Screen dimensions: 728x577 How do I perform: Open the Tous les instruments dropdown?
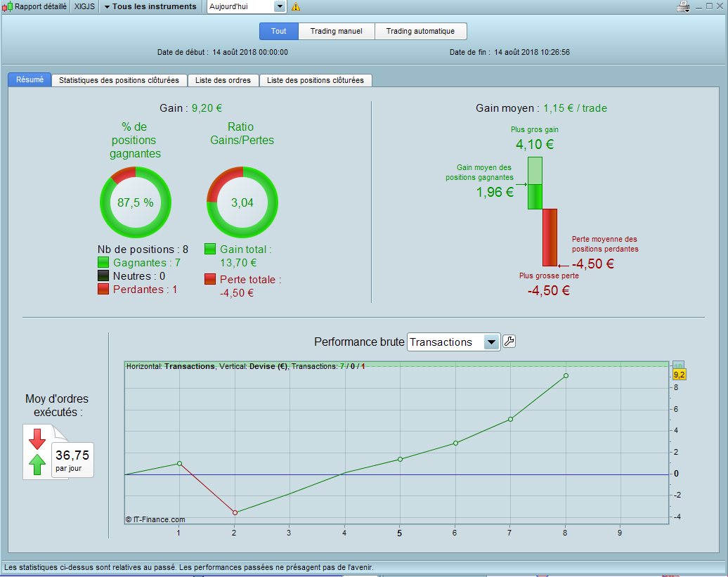click(x=150, y=6)
